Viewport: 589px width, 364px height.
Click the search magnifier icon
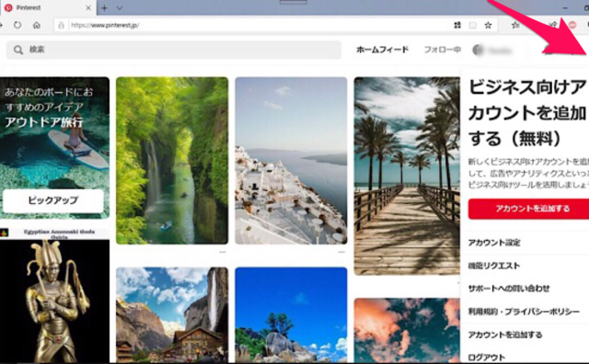pyautogui.click(x=18, y=50)
